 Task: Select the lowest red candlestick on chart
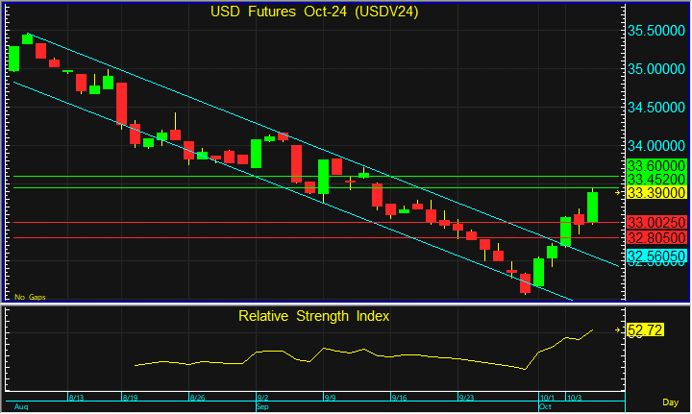(x=525, y=283)
